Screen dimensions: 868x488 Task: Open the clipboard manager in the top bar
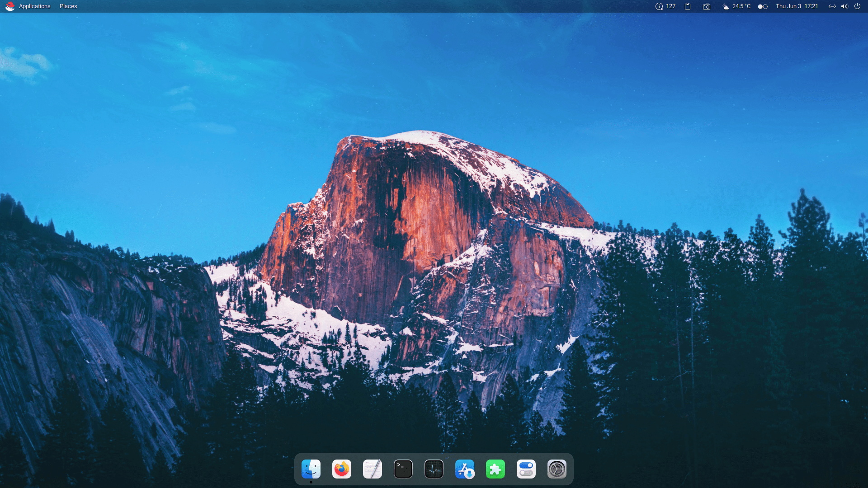click(688, 6)
